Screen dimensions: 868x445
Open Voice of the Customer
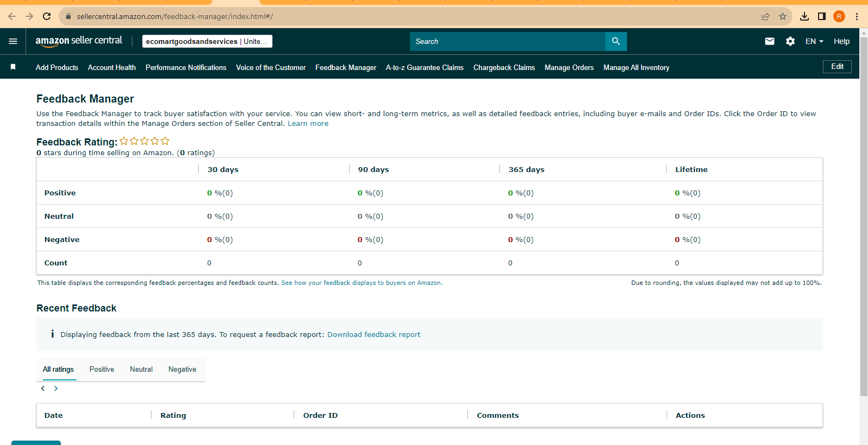[271, 67]
